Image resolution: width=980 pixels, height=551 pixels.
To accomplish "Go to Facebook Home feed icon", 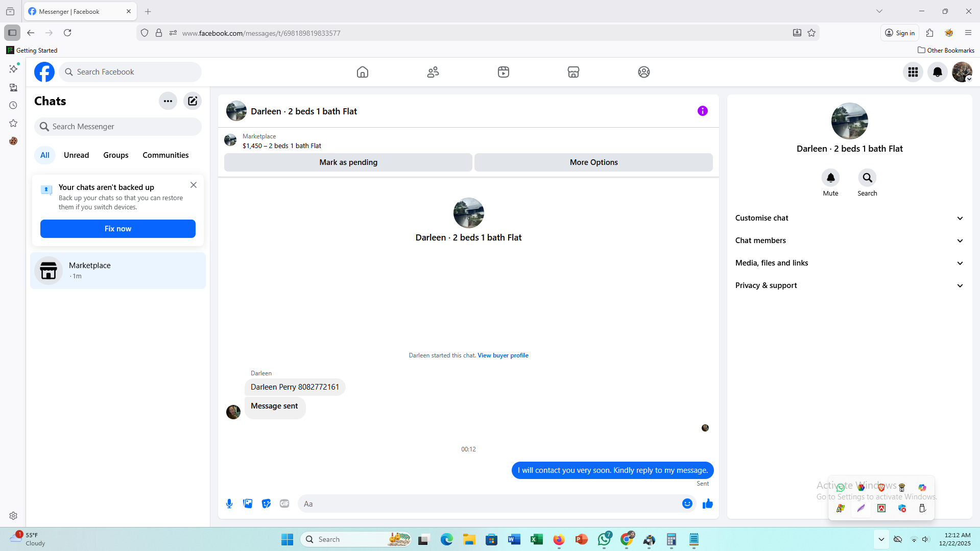I will tap(363, 72).
